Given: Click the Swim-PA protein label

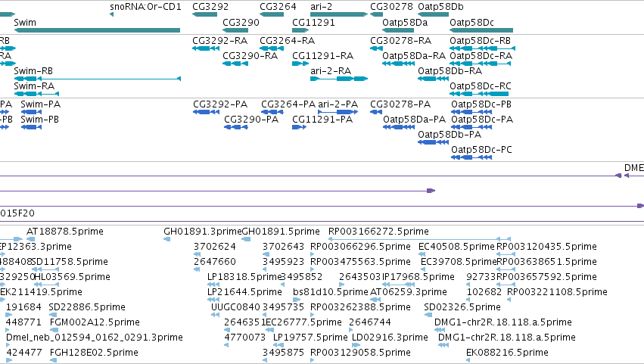Looking at the screenshot, I should click(x=40, y=104).
